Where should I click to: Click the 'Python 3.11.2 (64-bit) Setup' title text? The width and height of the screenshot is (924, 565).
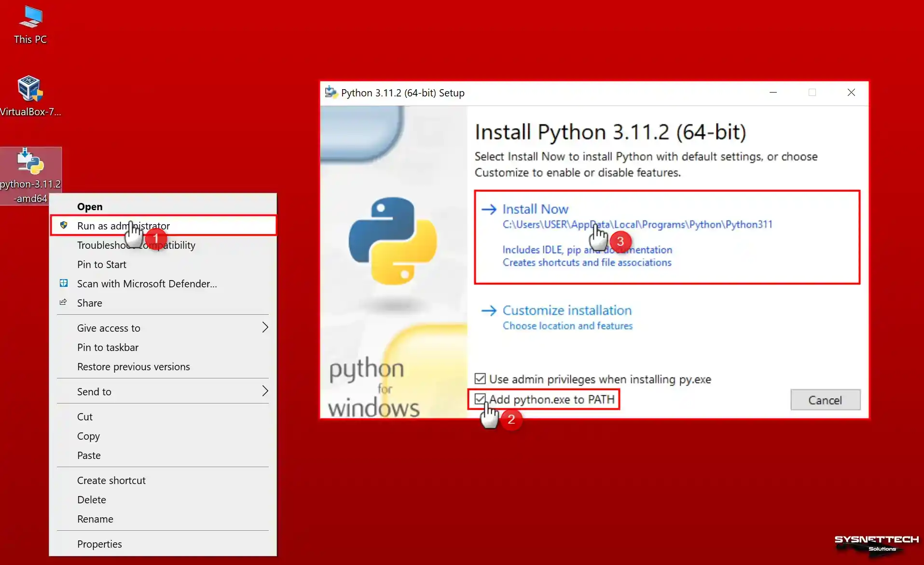click(402, 93)
